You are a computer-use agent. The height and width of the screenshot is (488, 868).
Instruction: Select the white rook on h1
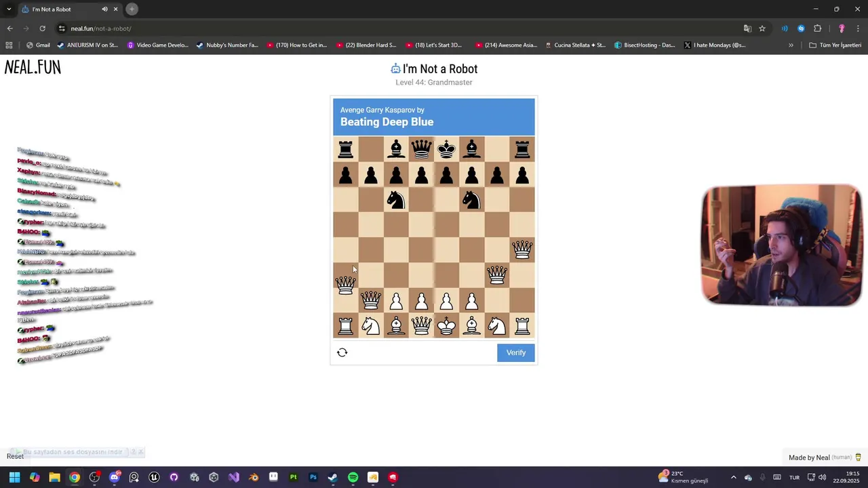pos(522,326)
